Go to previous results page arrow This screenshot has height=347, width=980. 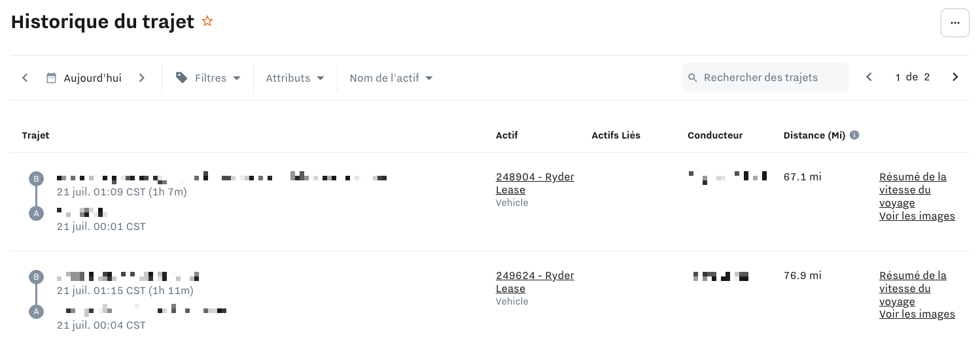(869, 77)
